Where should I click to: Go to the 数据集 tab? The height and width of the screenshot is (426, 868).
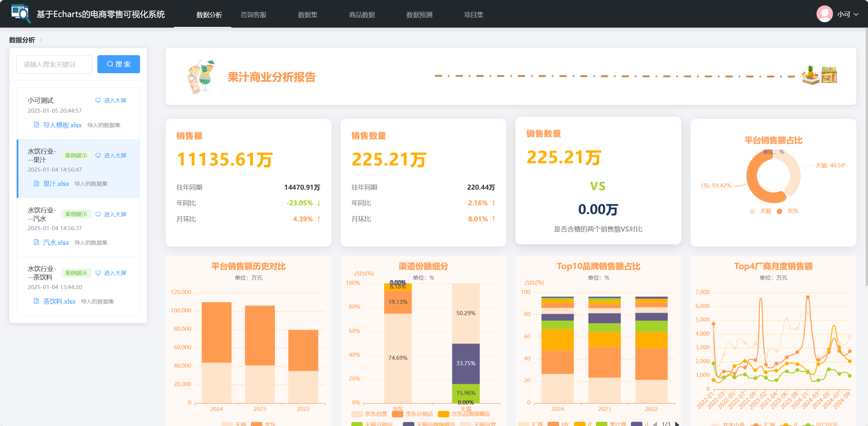[308, 15]
